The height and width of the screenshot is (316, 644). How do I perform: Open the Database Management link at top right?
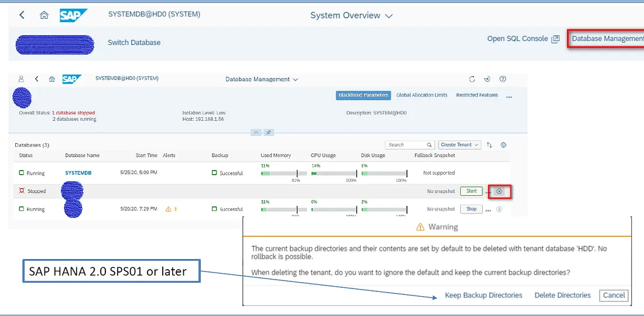[x=608, y=39]
